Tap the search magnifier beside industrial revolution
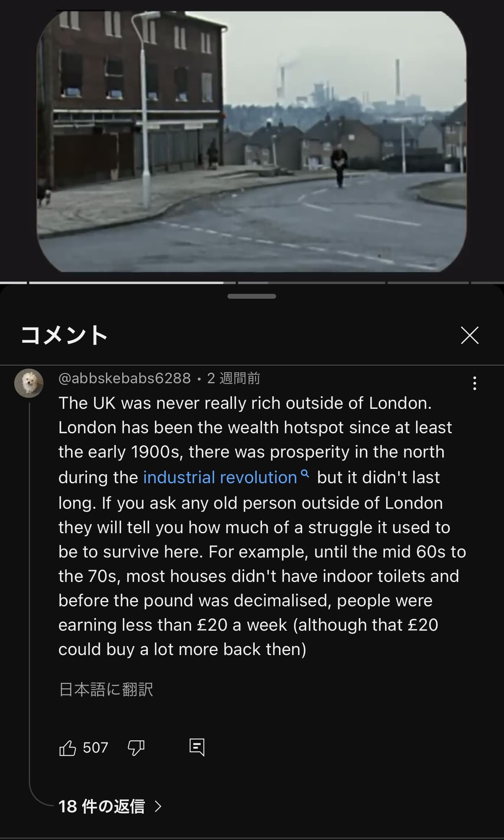Image resolution: width=504 pixels, height=840 pixels. (305, 474)
